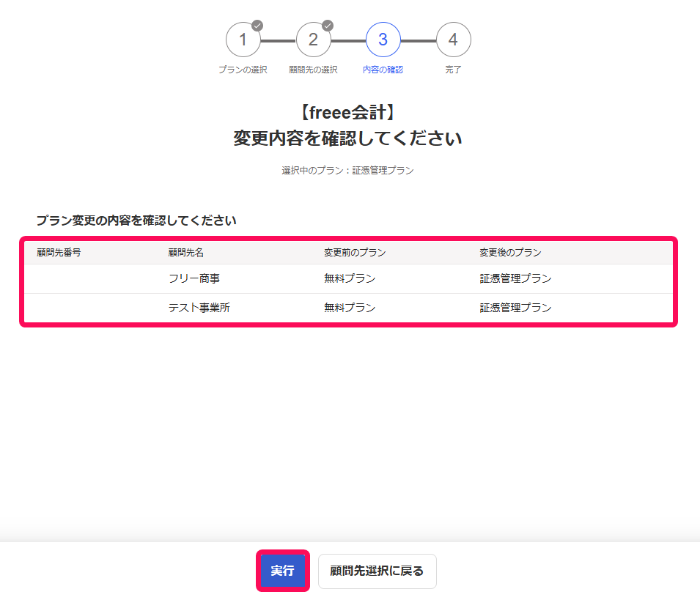This screenshot has width=700, height=600.
Task: Select the テスト事業所 client name cell
Action: pos(199,308)
